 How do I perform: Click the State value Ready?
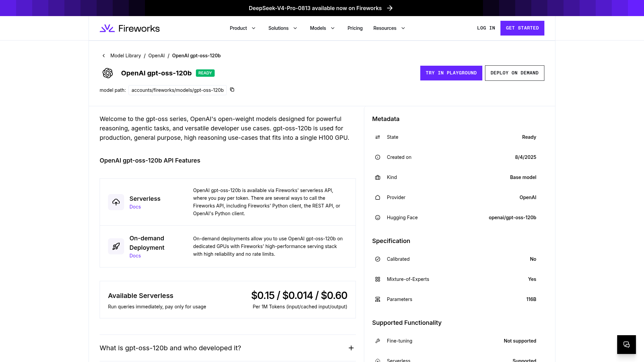pyautogui.click(x=529, y=137)
